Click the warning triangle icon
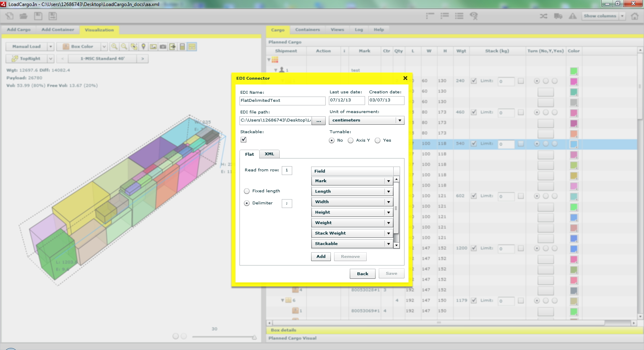The width and height of the screenshot is (644, 350). coord(572,16)
